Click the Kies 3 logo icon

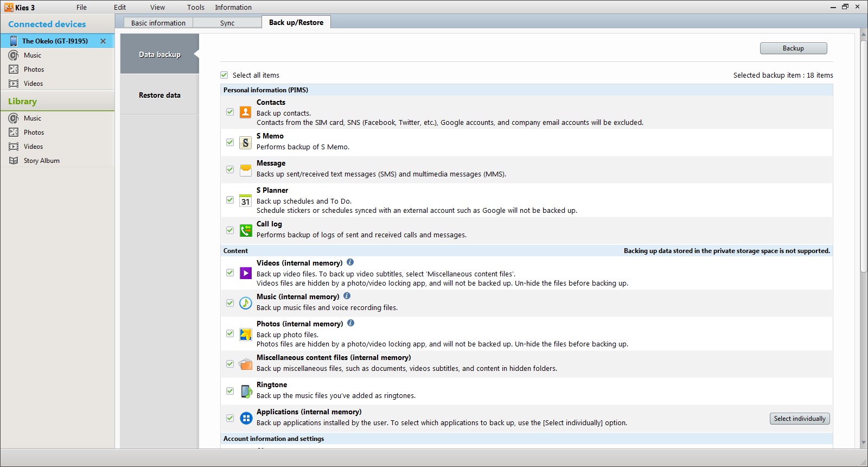pyautogui.click(x=9, y=7)
